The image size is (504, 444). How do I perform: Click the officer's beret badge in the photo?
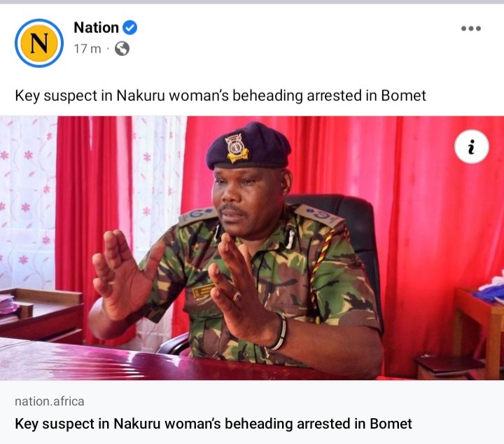(x=237, y=148)
